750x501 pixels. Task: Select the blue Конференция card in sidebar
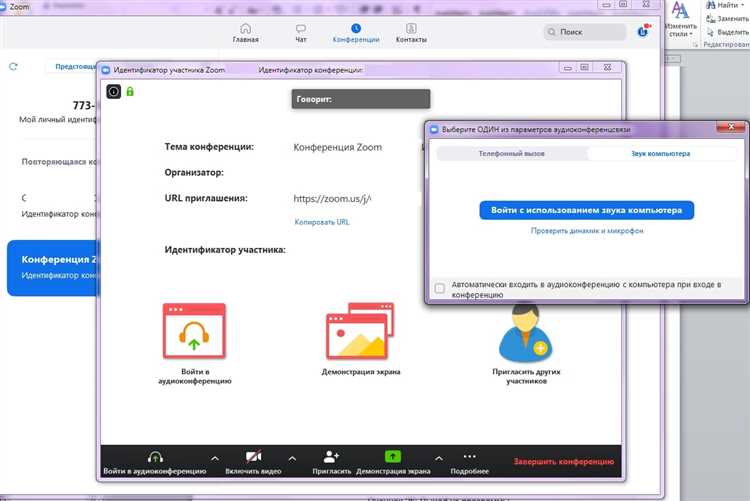pyautogui.click(x=53, y=268)
